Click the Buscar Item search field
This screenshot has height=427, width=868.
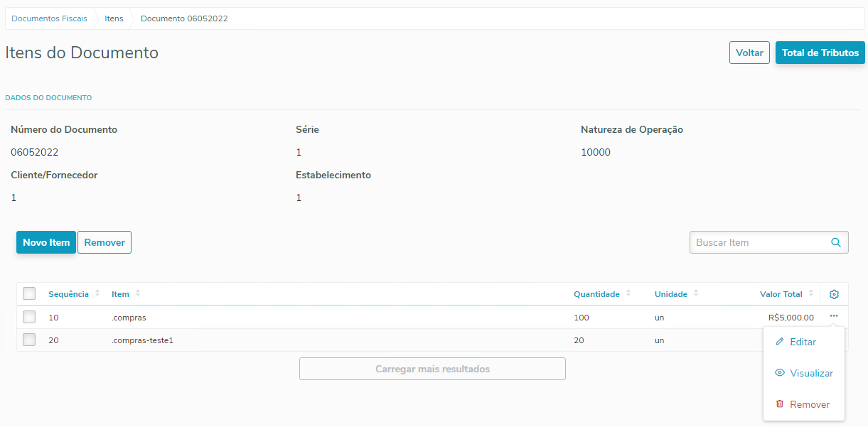point(759,242)
